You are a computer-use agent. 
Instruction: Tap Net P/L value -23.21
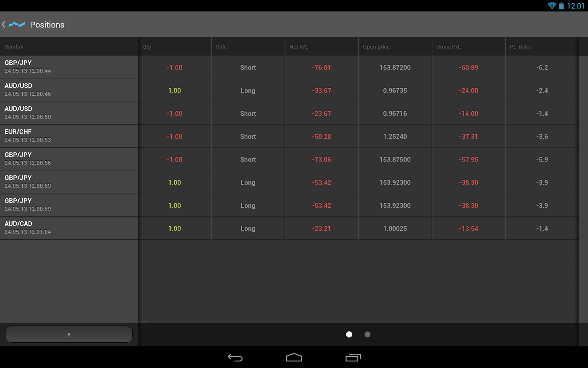pos(322,229)
